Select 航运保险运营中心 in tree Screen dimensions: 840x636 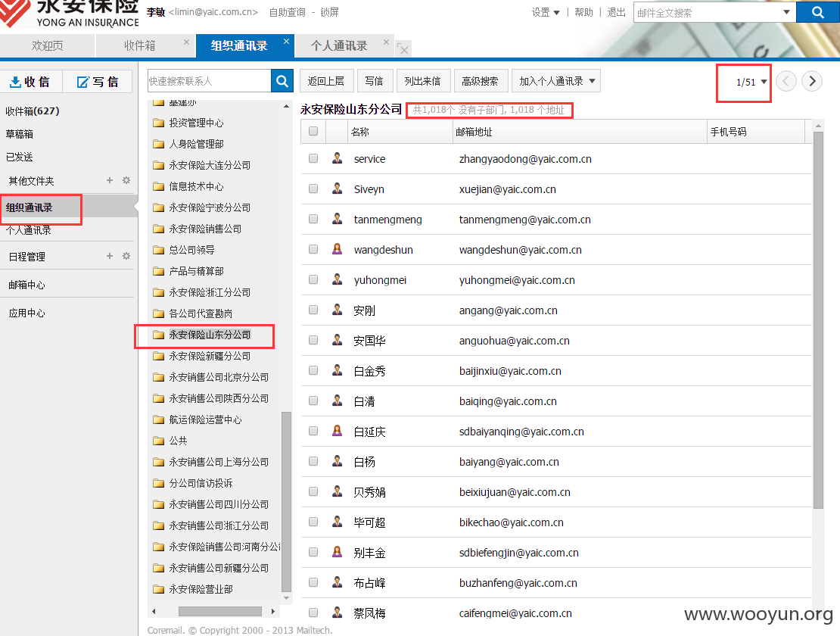[x=205, y=419]
